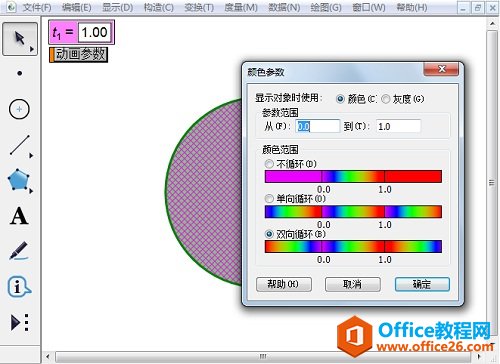
Task: Open the 数据(N) menu
Action: point(284,7)
